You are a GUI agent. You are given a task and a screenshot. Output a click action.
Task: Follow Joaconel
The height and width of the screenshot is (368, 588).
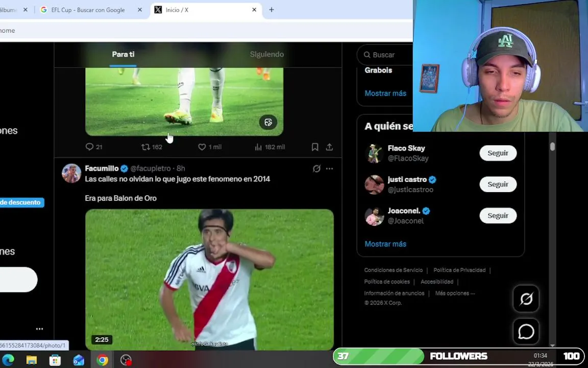498,216
